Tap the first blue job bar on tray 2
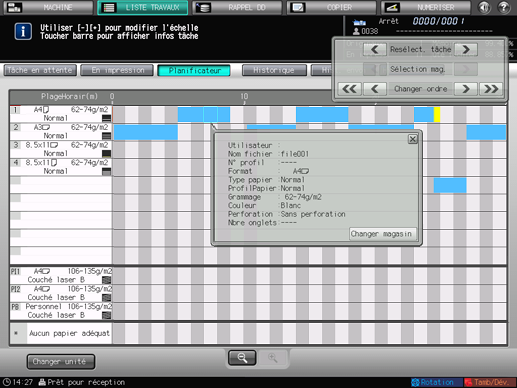 [x=146, y=132]
